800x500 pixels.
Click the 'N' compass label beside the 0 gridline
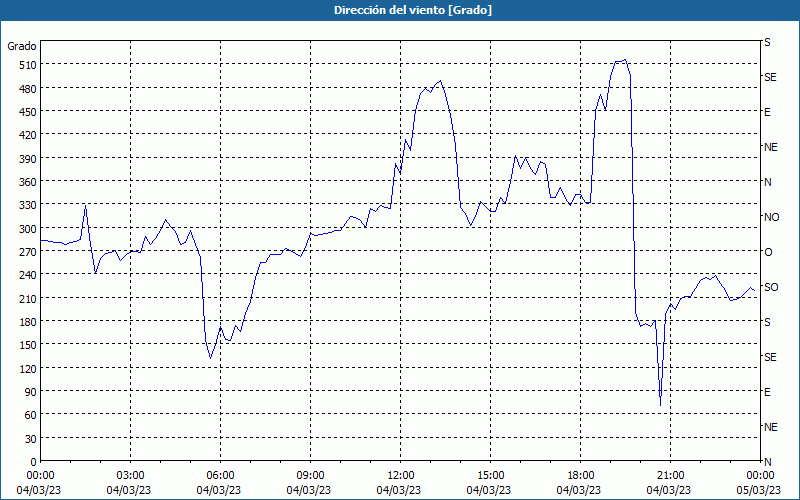coord(767,462)
